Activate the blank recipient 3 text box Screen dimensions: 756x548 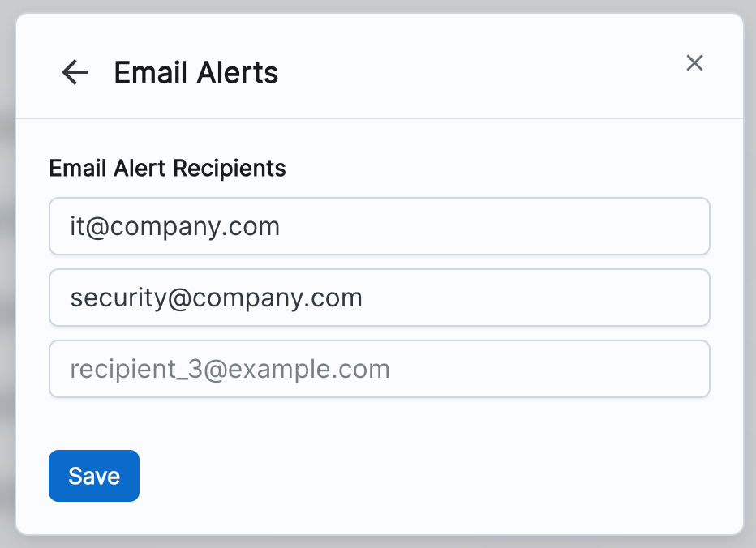click(x=379, y=369)
